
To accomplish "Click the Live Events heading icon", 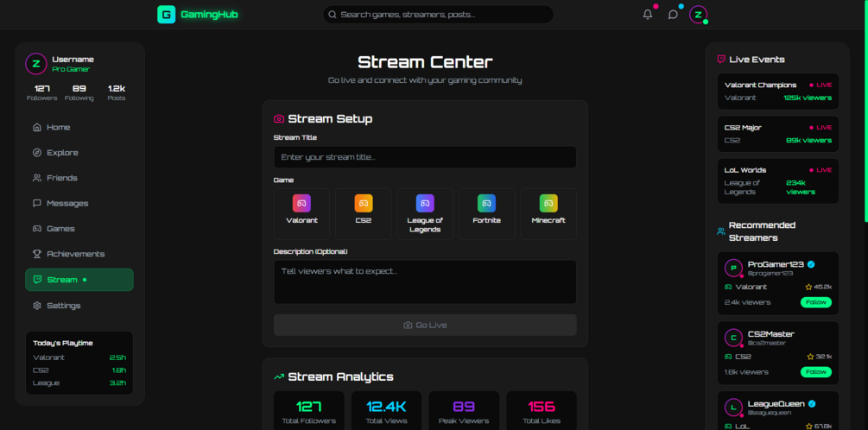I will click(721, 60).
